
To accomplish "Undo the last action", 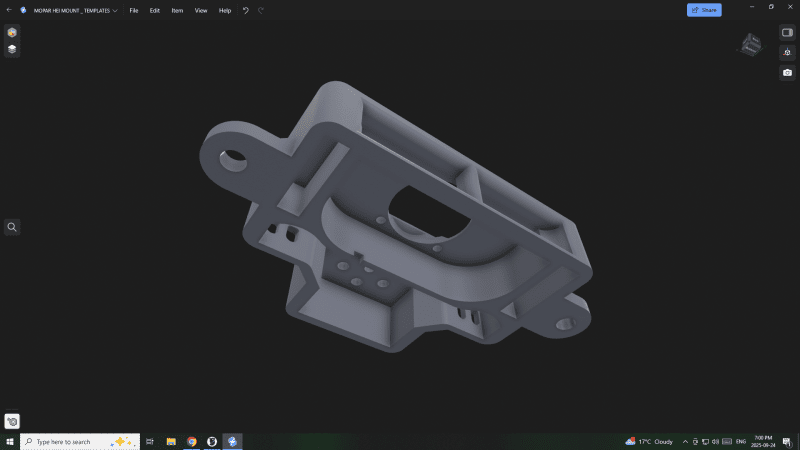I will 246,10.
